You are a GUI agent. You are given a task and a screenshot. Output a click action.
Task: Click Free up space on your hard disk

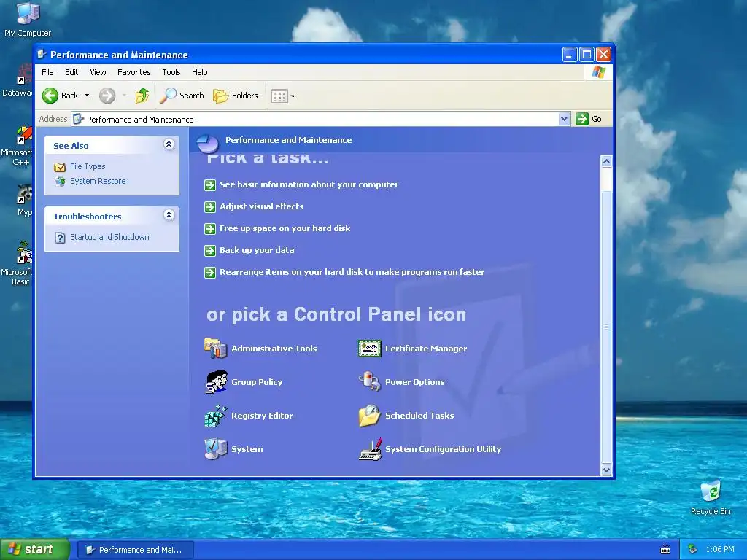[x=285, y=228]
